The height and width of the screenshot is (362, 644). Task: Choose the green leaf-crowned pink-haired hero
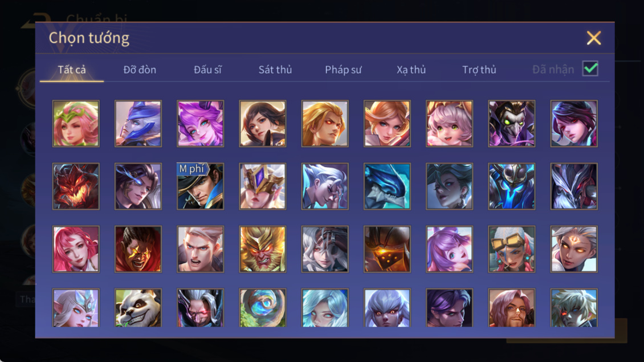pyautogui.click(x=76, y=124)
